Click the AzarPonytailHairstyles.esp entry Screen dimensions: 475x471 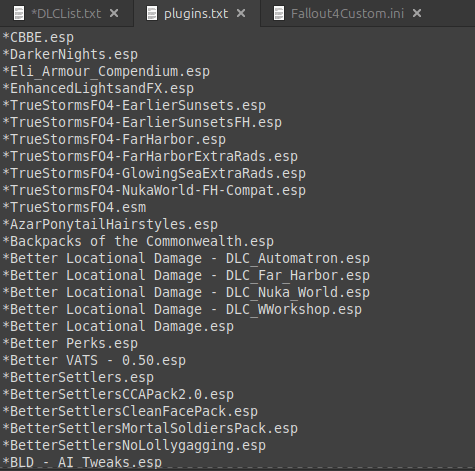(x=110, y=224)
